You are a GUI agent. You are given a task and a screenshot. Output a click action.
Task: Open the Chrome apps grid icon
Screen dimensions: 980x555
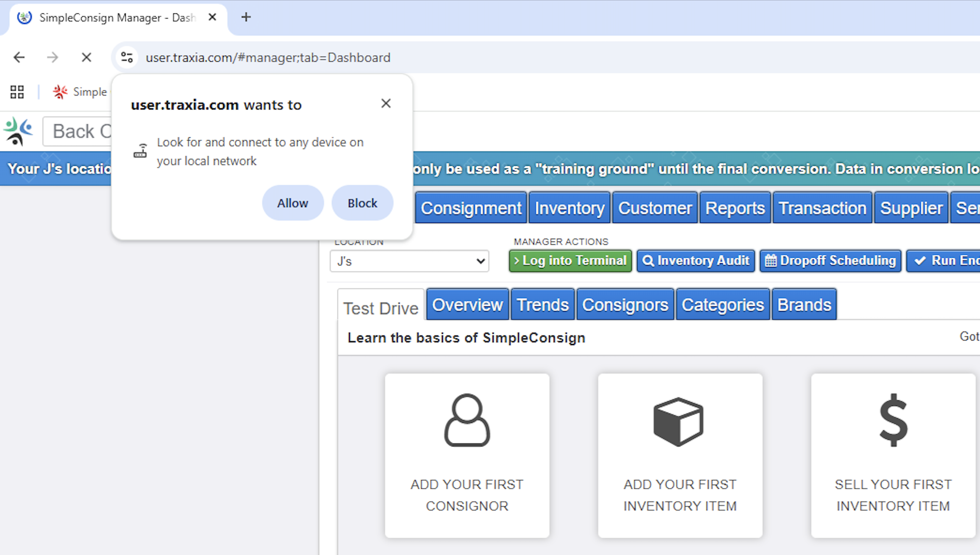coord(17,92)
